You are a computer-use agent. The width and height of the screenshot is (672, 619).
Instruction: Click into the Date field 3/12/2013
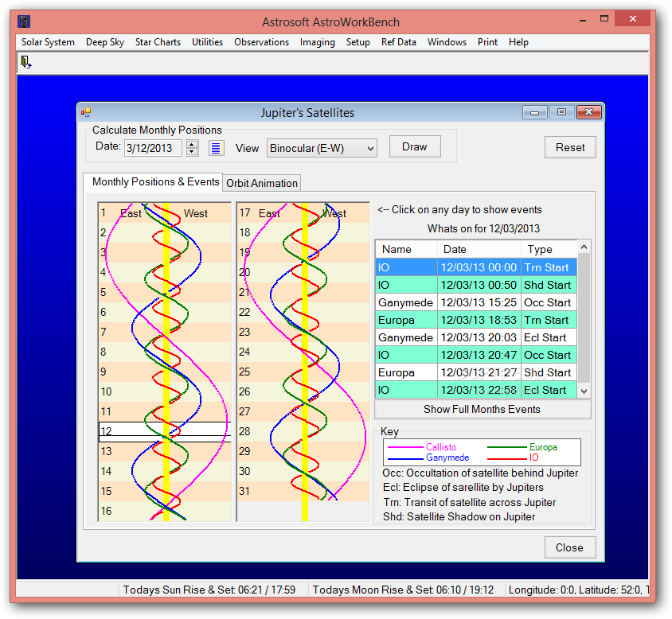[153, 148]
